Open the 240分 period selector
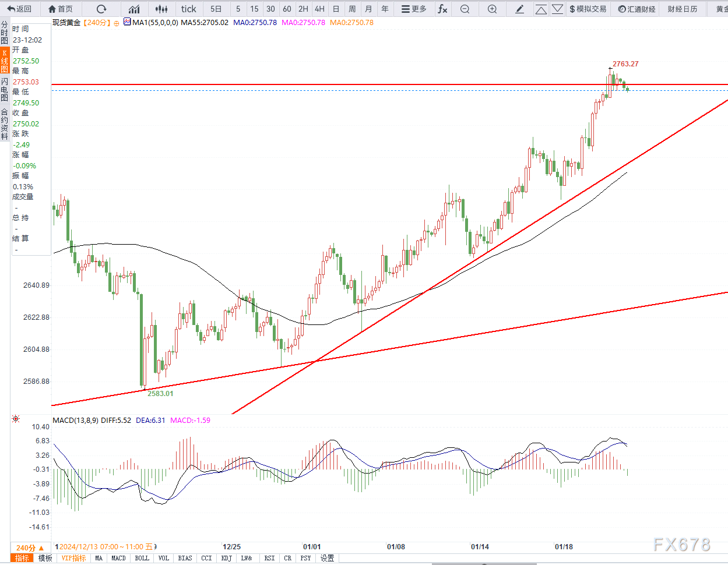Viewport: 728px width, 565px height. [x=30, y=548]
